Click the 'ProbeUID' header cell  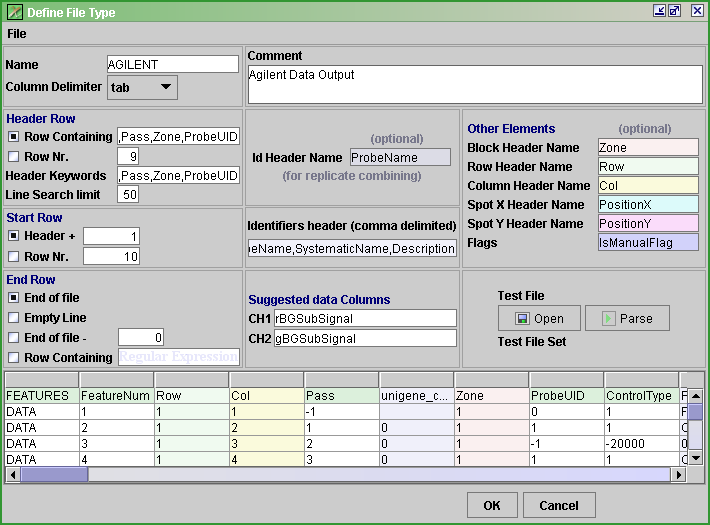coord(566,395)
